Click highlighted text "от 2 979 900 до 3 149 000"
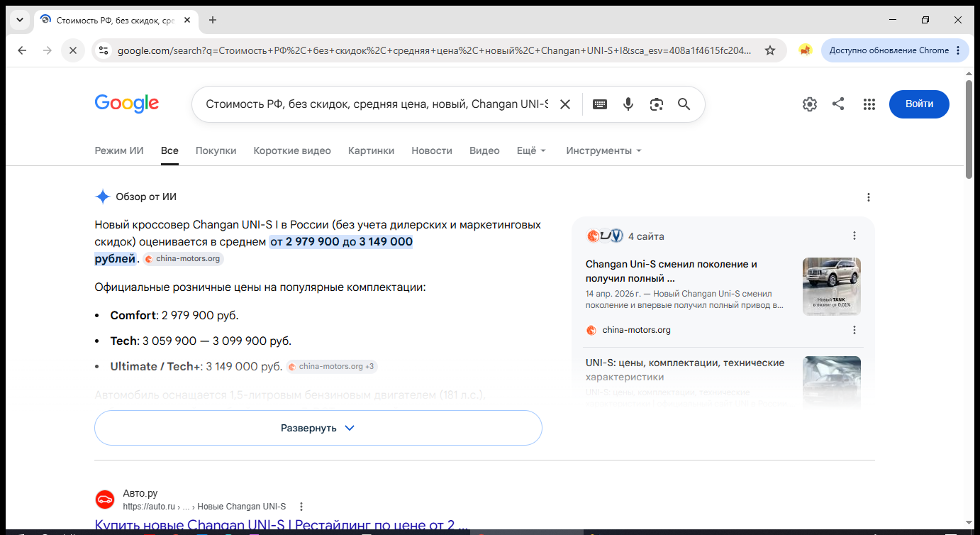Screen dimensions: 980x535 click(341, 242)
